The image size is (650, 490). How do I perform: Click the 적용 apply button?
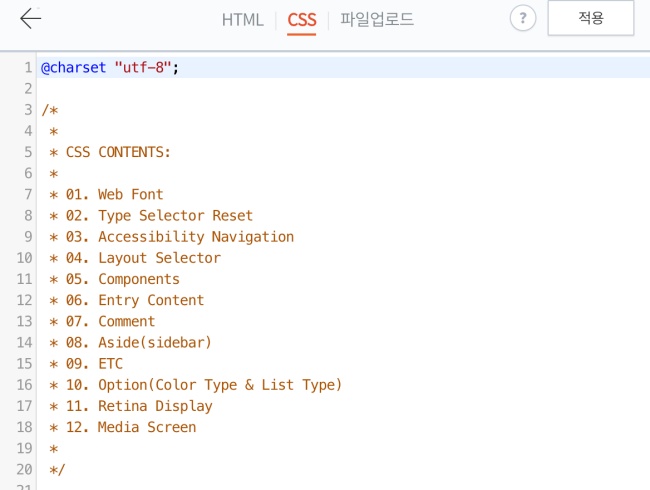pyautogui.click(x=591, y=18)
